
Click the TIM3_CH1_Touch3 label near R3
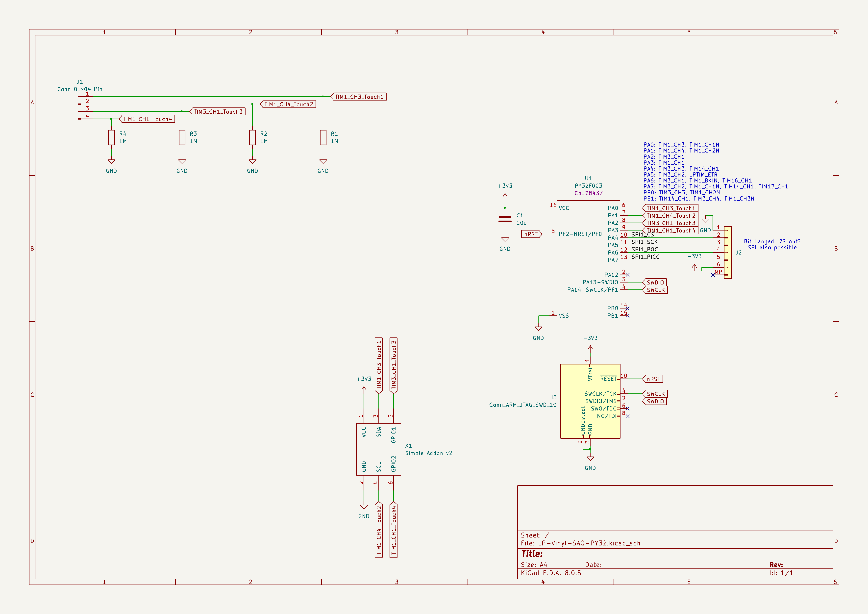coord(218,111)
